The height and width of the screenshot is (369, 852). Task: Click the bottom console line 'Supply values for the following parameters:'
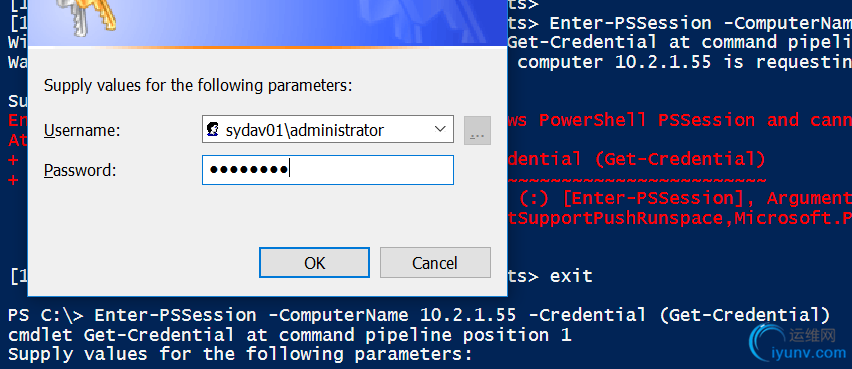point(241,354)
